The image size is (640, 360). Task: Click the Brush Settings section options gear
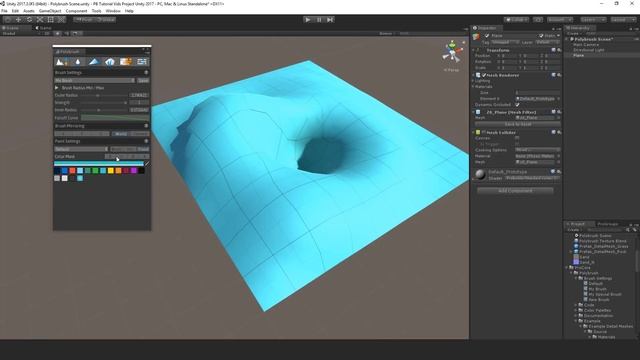pos(146,73)
